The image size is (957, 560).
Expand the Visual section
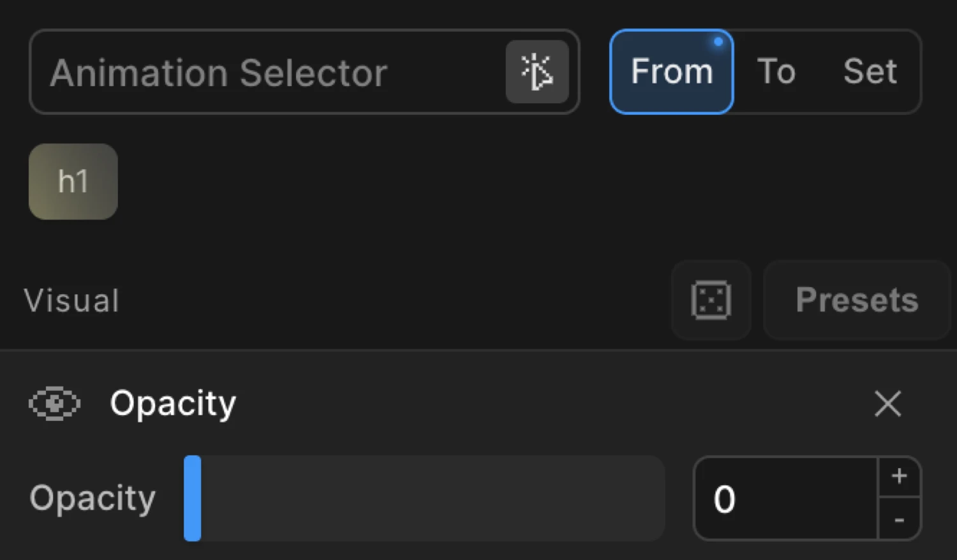coord(71,300)
